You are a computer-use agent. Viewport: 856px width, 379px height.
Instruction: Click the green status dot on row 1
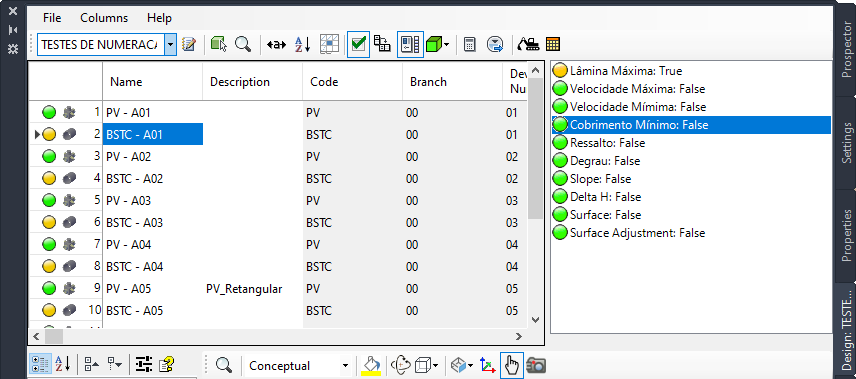coord(49,112)
